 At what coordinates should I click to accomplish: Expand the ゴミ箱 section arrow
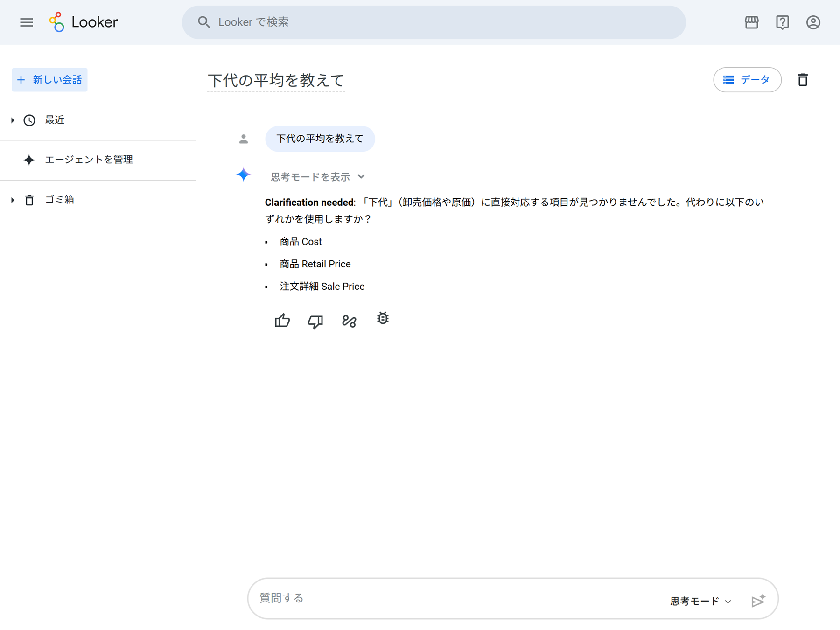(x=13, y=200)
